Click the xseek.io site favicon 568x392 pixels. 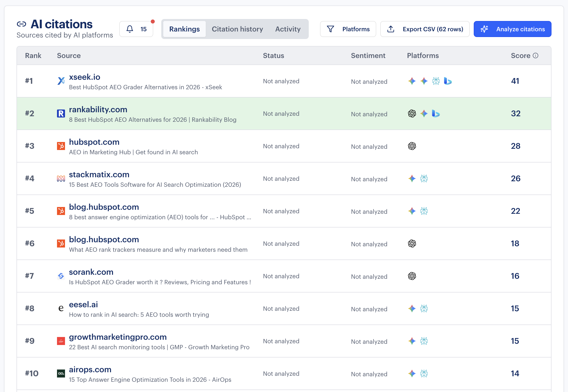coord(61,81)
